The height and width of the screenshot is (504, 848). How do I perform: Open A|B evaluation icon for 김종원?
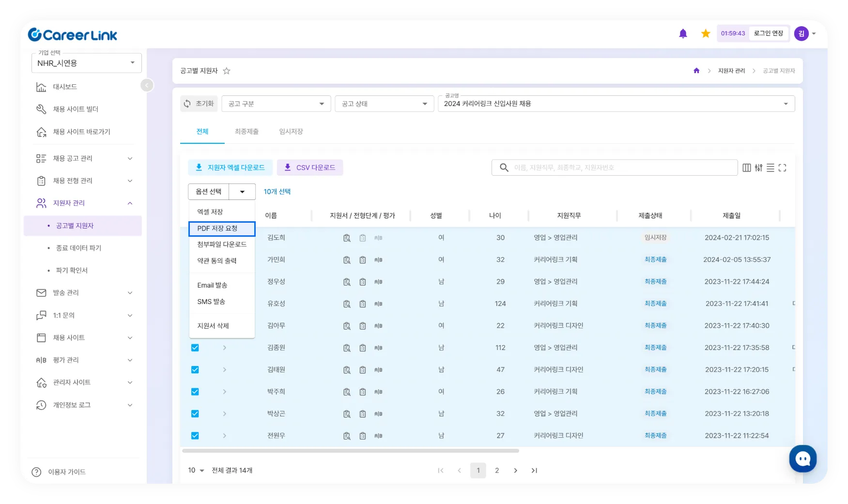click(378, 348)
